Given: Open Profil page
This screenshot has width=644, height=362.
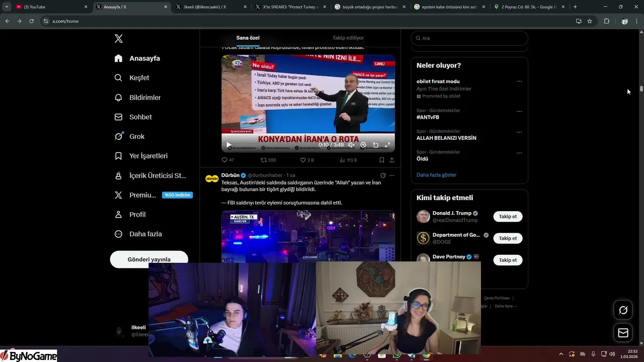Looking at the screenshot, I should click(x=130, y=215).
